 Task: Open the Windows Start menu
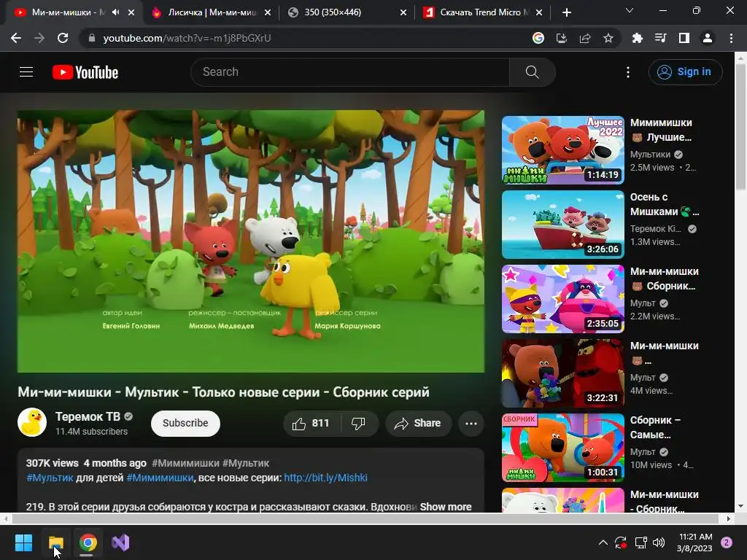(23, 542)
